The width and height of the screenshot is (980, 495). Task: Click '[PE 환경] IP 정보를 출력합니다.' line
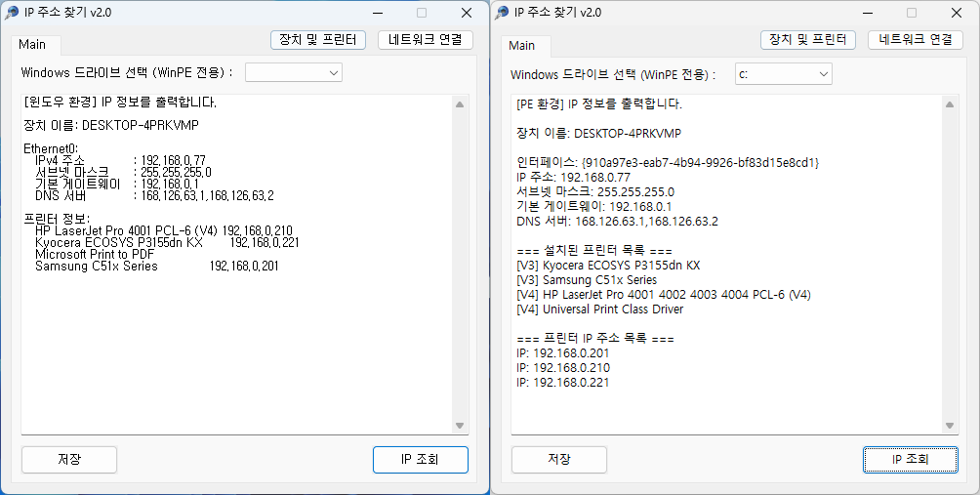[599, 103]
